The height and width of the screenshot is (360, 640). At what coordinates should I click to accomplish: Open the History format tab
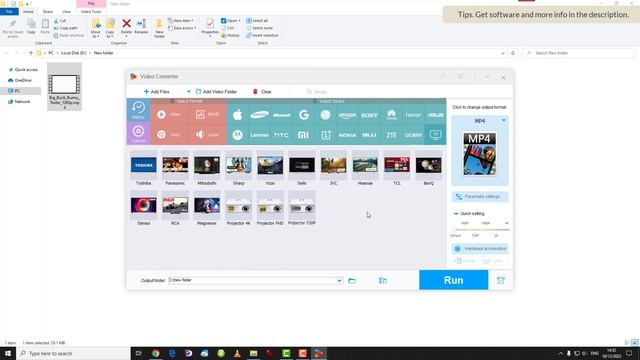pyautogui.click(x=138, y=110)
